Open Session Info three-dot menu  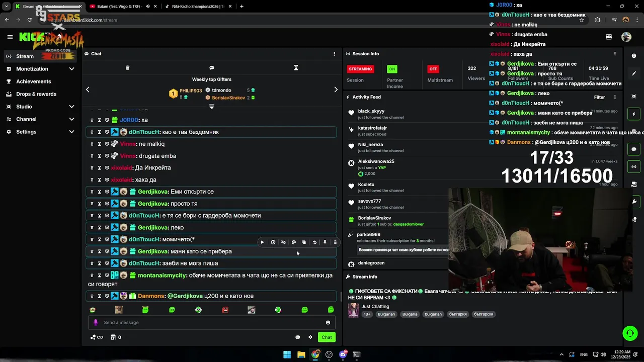click(x=615, y=54)
